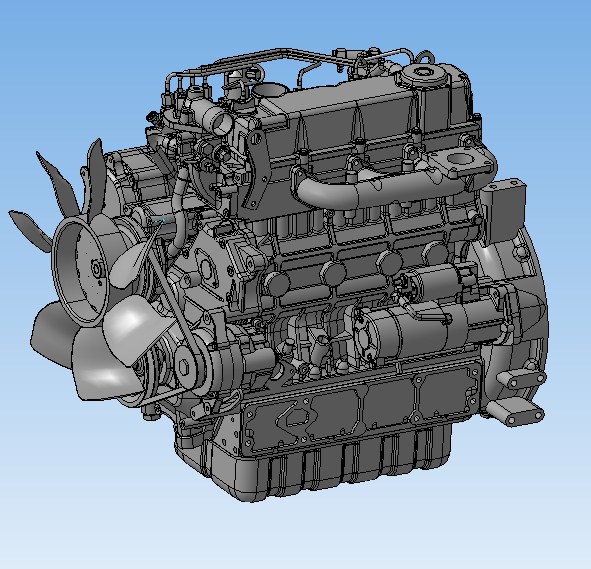Select the oil filler cap on valve cover

click(x=423, y=75)
